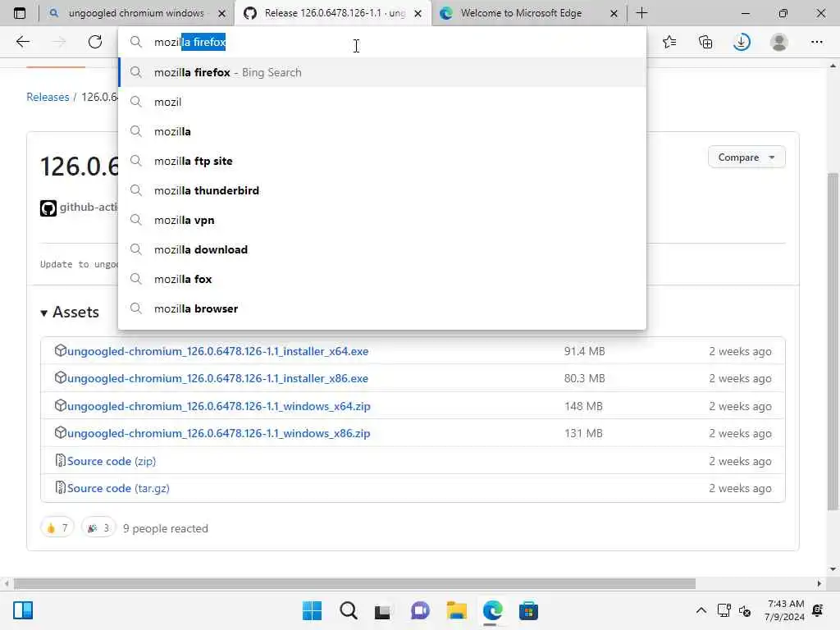Choose the 'mozilla thunderbird' suggestion
The width and height of the screenshot is (840, 630).
[382, 190]
